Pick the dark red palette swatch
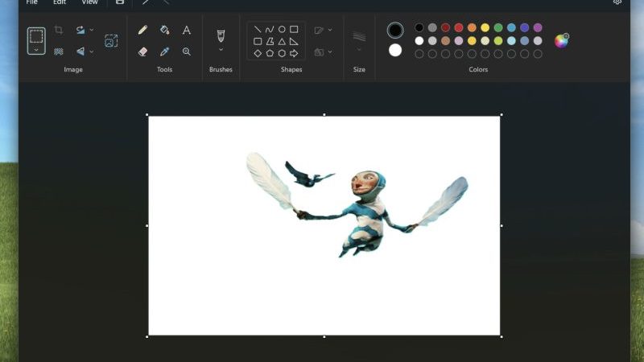 [445, 27]
